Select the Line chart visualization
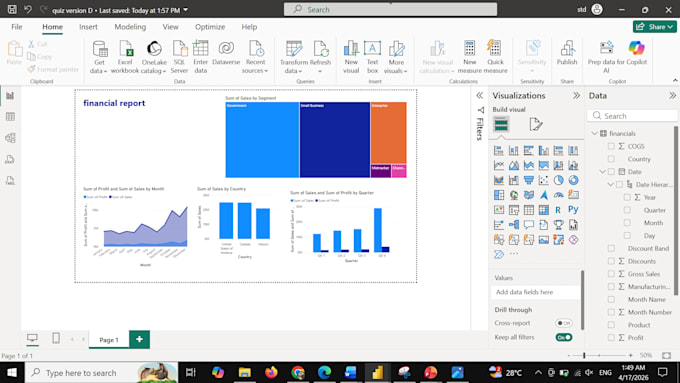Image resolution: width=680 pixels, height=383 pixels. pyautogui.click(x=499, y=165)
